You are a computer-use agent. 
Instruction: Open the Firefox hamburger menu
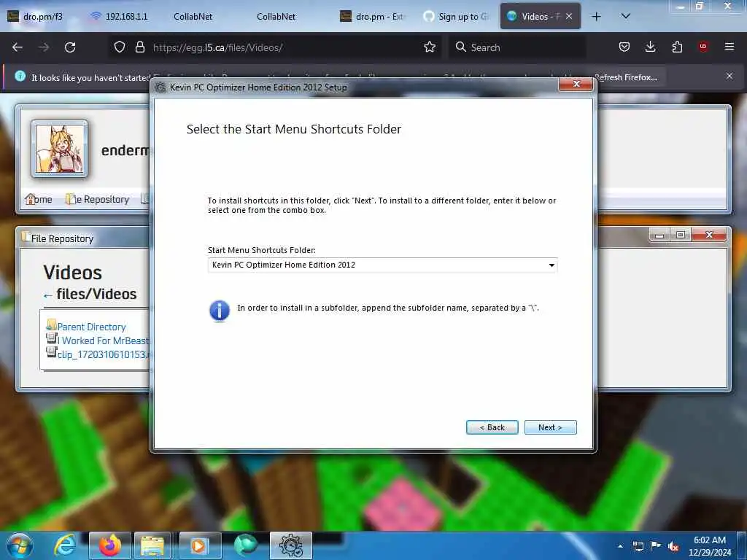tap(729, 47)
